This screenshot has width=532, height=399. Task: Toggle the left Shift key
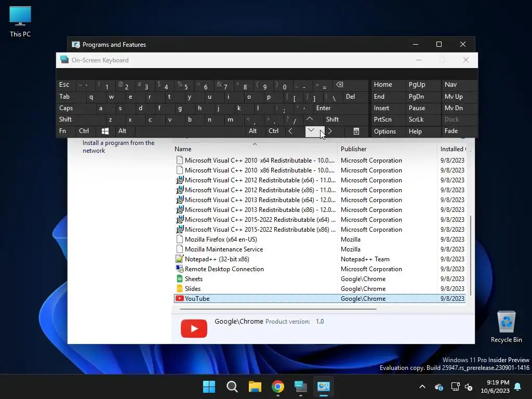81,119
